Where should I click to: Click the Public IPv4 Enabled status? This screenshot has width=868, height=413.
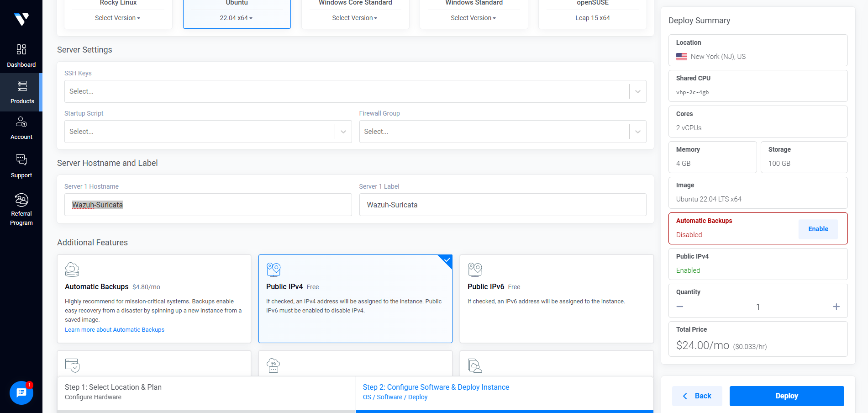[x=688, y=270]
